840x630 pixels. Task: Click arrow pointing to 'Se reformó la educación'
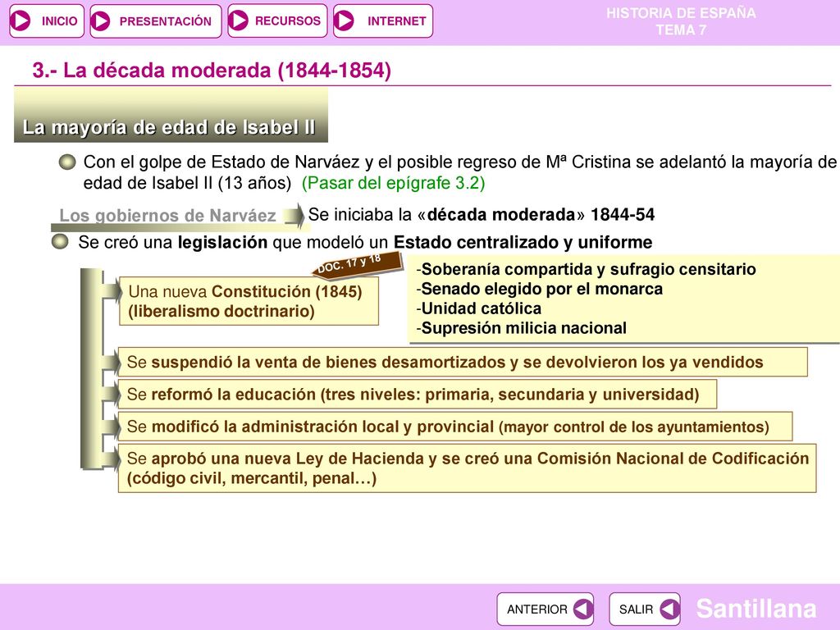[x=111, y=395]
